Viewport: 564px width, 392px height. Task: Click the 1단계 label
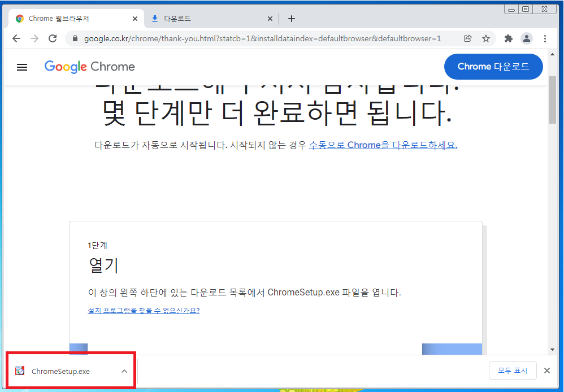(x=97, y=245)
